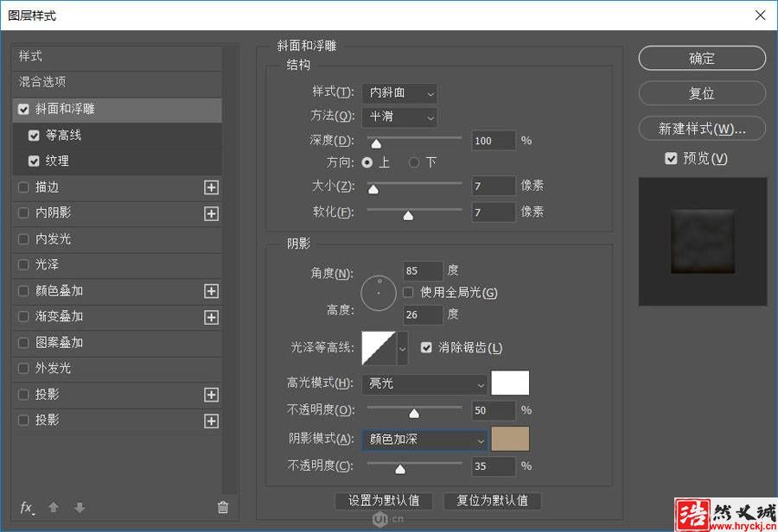Click 设置为默认值 button
The width and height of the screenshot is (778, 532).
[x=384, y=501]
